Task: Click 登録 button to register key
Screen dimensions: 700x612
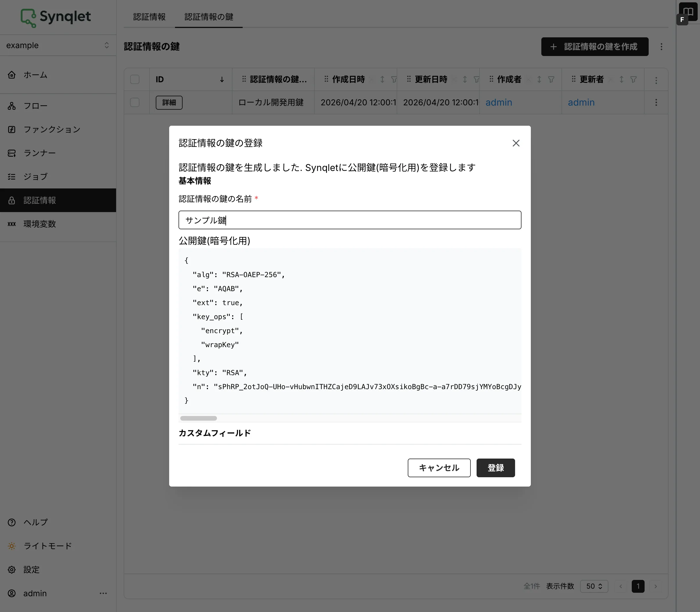Action: pyautogui.click(x=496, y=468)
